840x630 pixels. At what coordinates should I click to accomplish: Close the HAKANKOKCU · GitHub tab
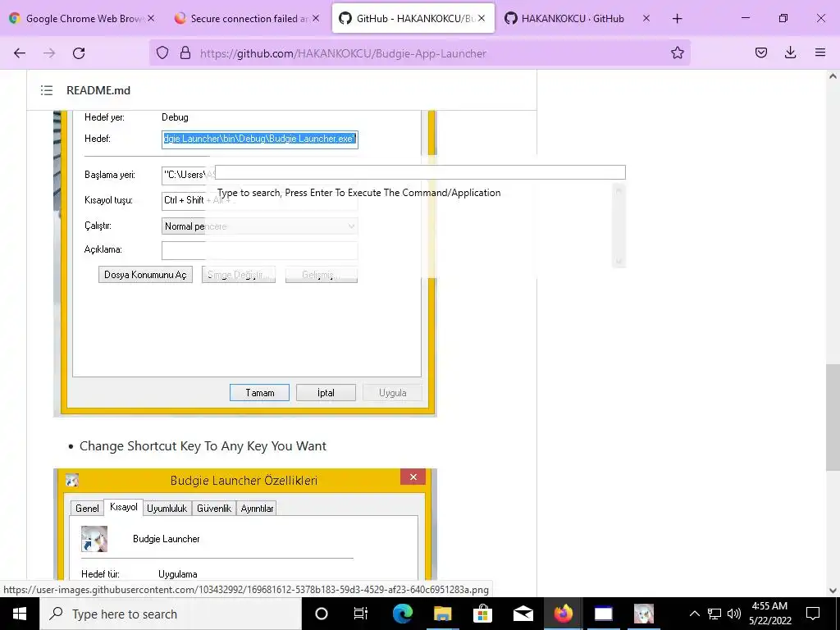(x=646, y=18)
